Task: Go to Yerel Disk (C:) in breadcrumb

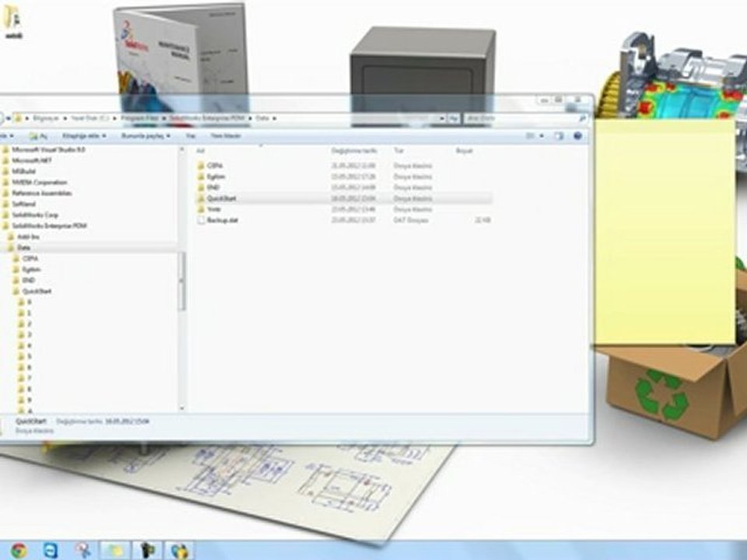Action: pyautogui.click(x=90, y=118)
